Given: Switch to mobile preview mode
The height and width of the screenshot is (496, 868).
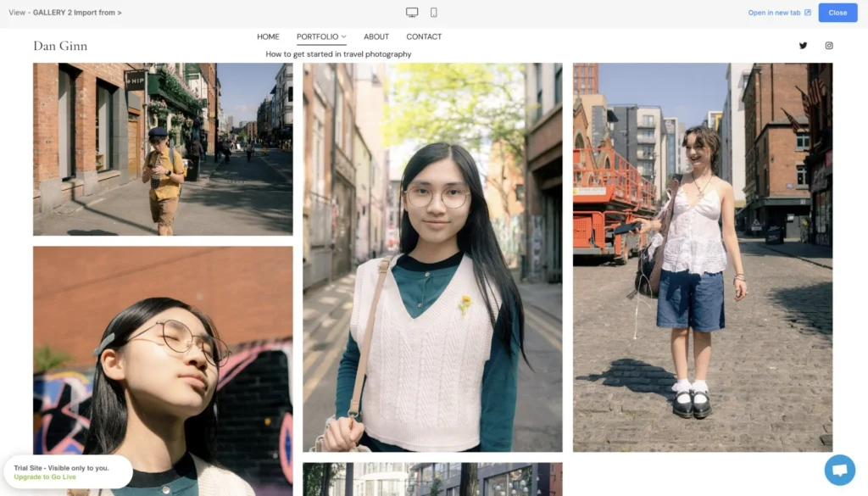Looking at the screenshot, I should pyautogui.click(x=434, y=13).
